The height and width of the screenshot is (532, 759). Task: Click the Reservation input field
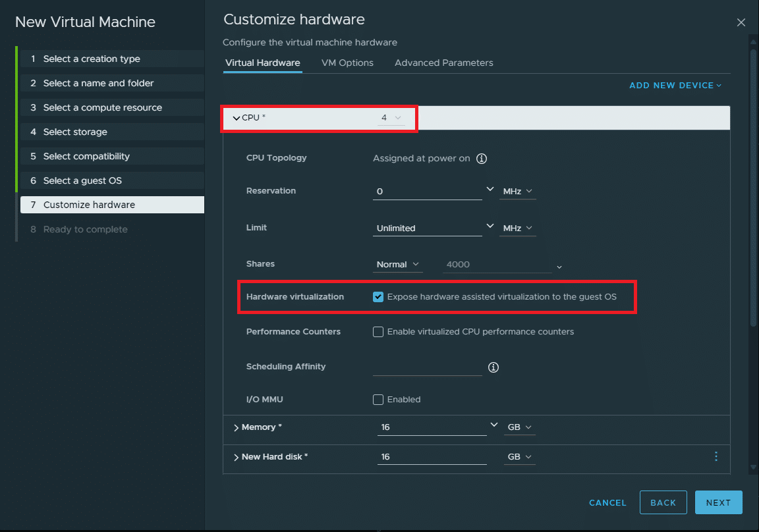tap(428, 192)
